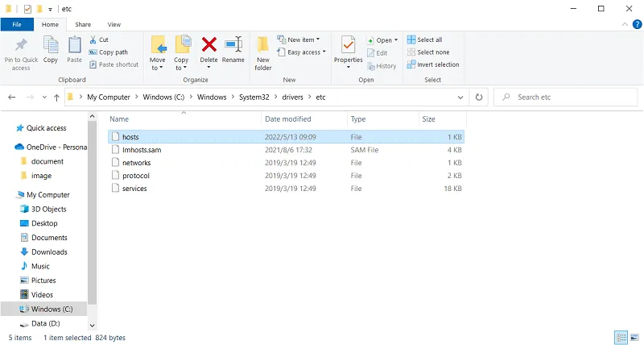
Task: Select the services file in the list
Action: click(134, 189)
